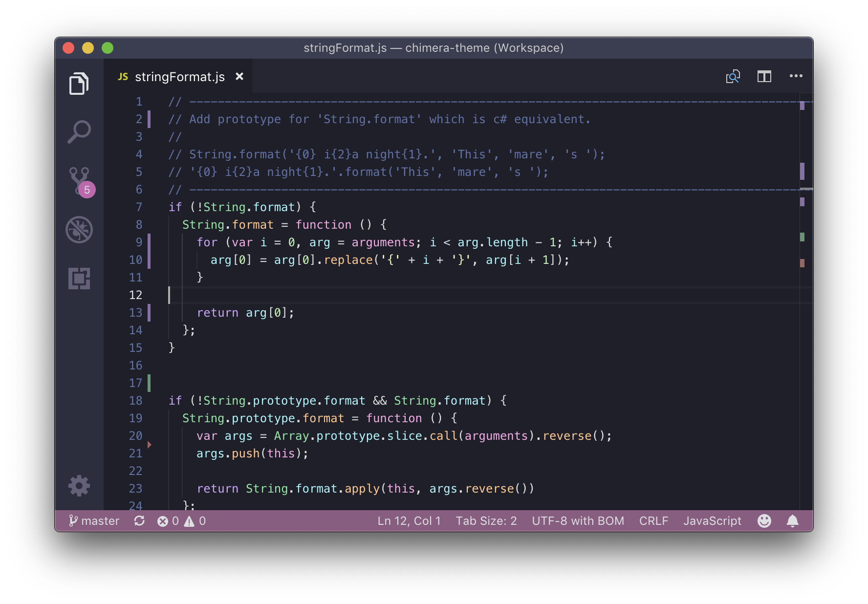This screenshot has height=604, width=868.
Task: Click the 'apply' call on line 23
Action: (x=362, y=489)
